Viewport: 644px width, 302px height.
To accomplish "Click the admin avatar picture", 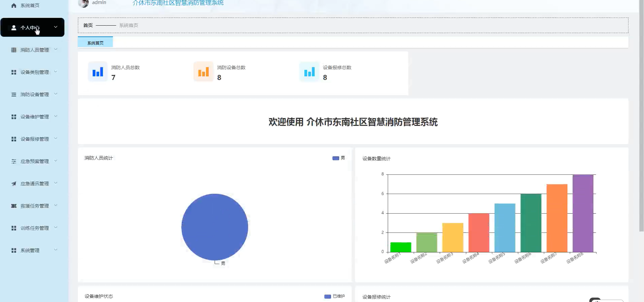I will click(x=83, y=3).
